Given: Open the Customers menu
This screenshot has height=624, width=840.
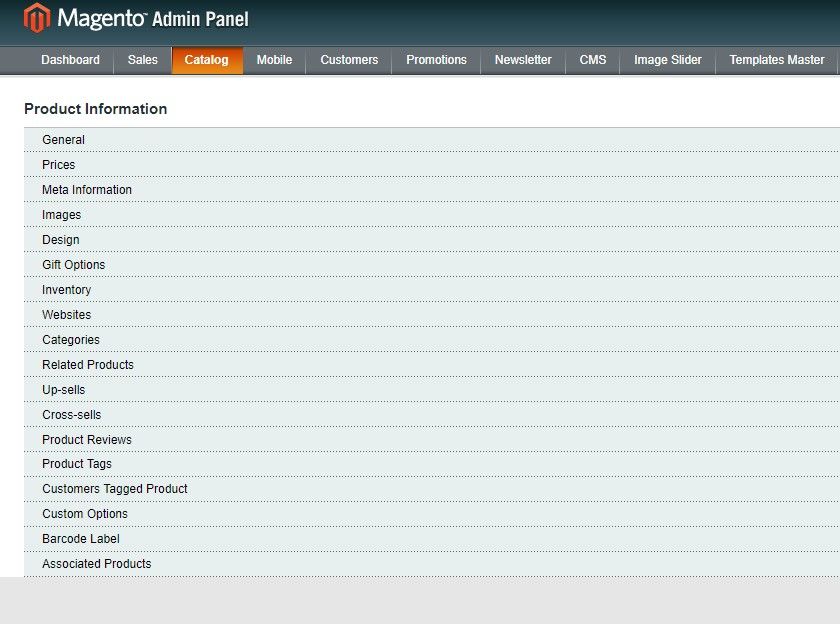Looking at the screenshot, I should (x=349, y=60).
